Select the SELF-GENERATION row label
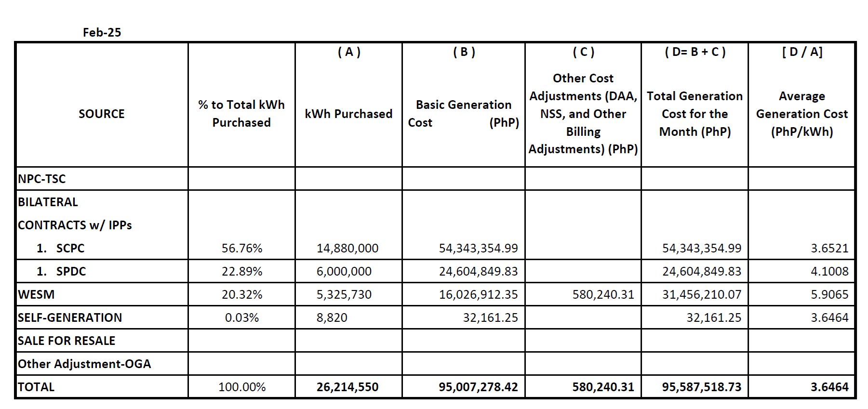Image resolution: width=868 pixels, height=409 pixels. point(70,317)
